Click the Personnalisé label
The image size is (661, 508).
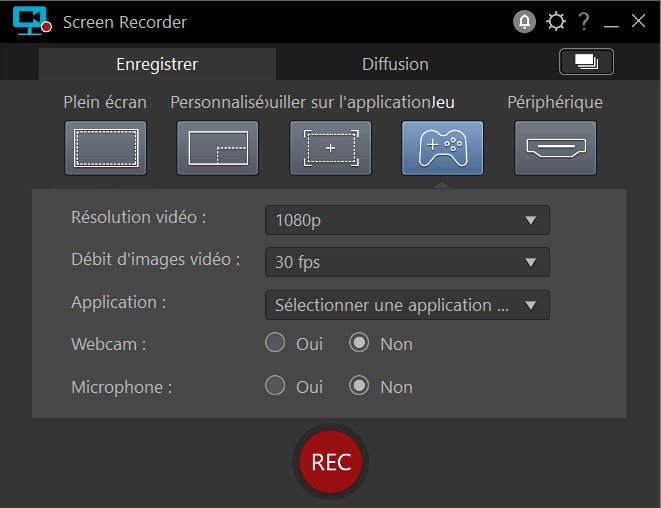coord(218,102)
